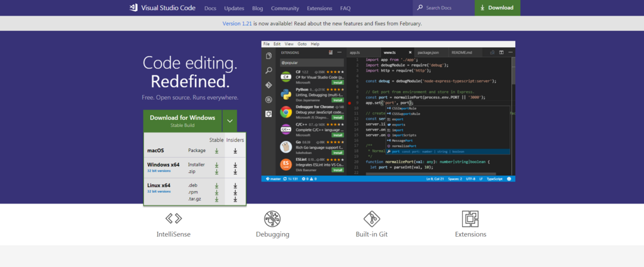
Task: Go to the Blog page
Action: pyautogui.click(x=257, y=8)
